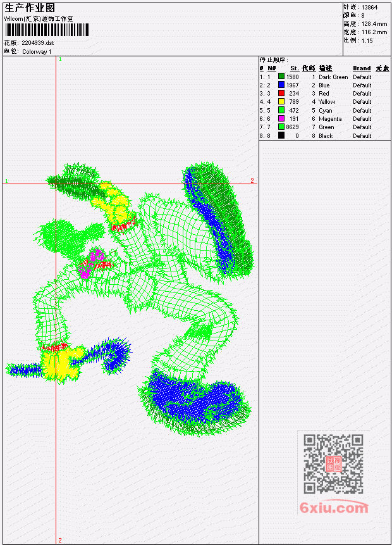This screenshot has height=545, width=392.
Task: Click the scale value 1.15
Action: [x=367, y=41]
